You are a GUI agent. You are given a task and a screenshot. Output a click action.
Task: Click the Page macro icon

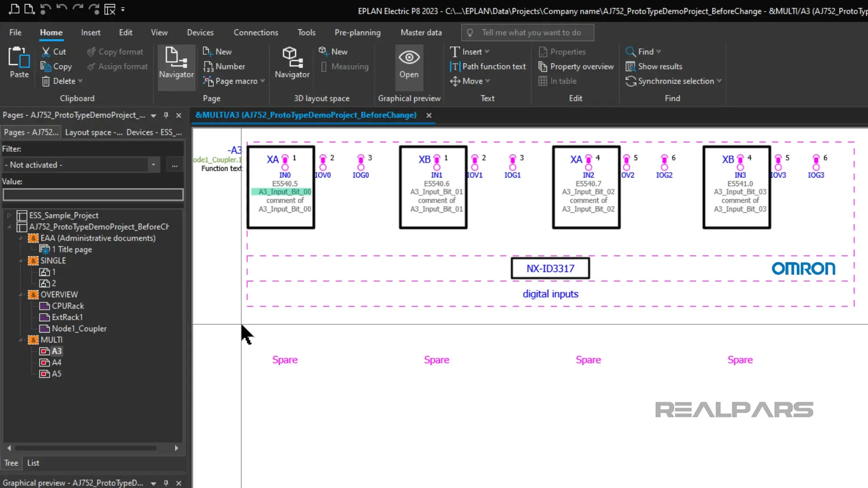(x=208, y=81)
